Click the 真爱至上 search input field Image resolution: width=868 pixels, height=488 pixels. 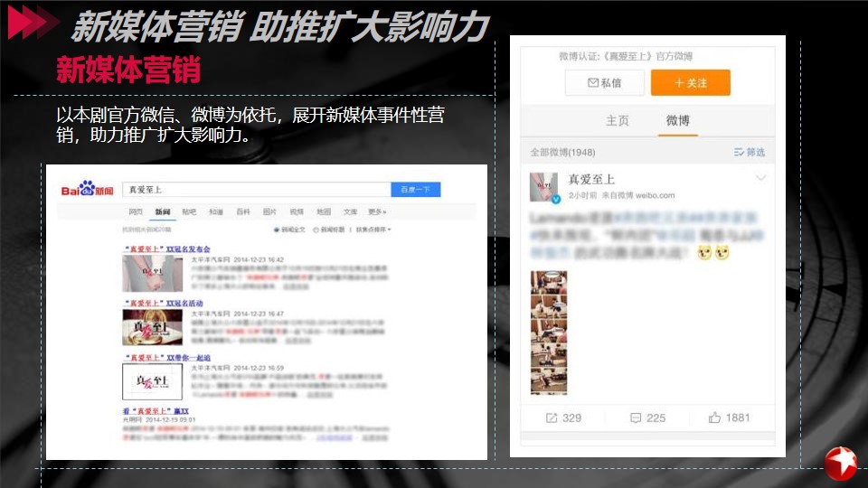tap(257, 189)
